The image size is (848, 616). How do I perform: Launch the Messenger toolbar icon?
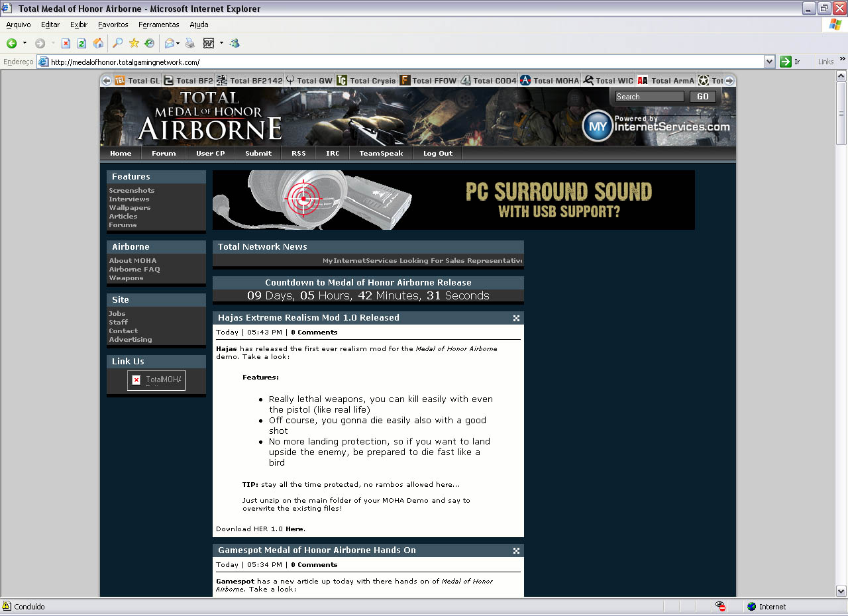(x=235, y=44)
